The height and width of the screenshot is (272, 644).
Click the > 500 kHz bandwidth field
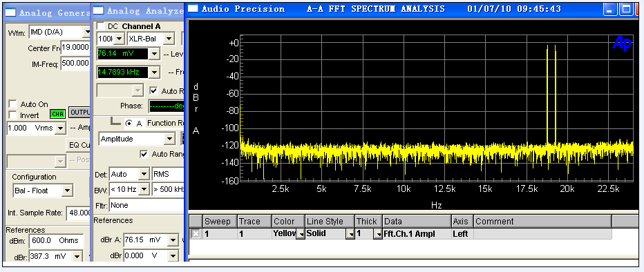pos(168,190)
